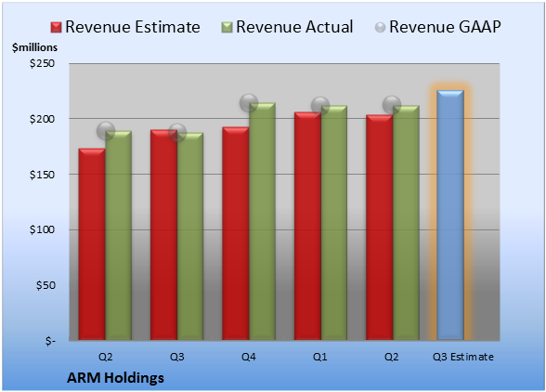Image resolution: width=546 pixels, height=392 pixels.
Task: Select the red Q3 Revenue Estimate bar
Action: 163,235
